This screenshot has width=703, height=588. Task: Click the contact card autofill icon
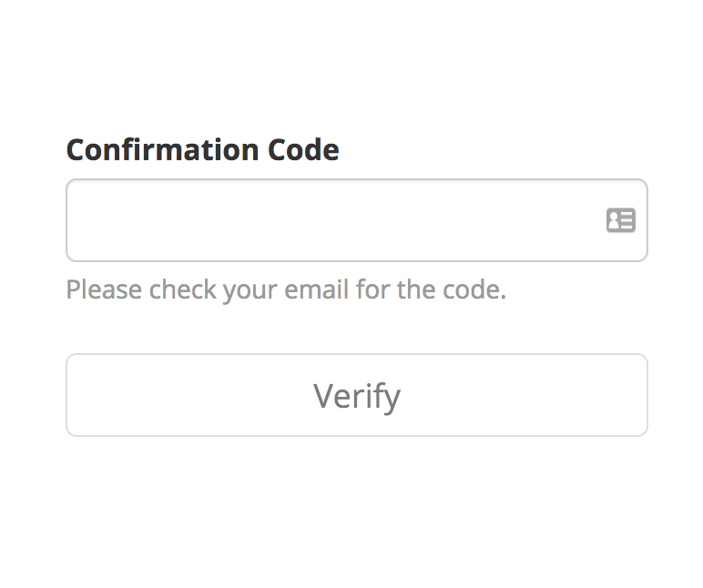(621, 220)
